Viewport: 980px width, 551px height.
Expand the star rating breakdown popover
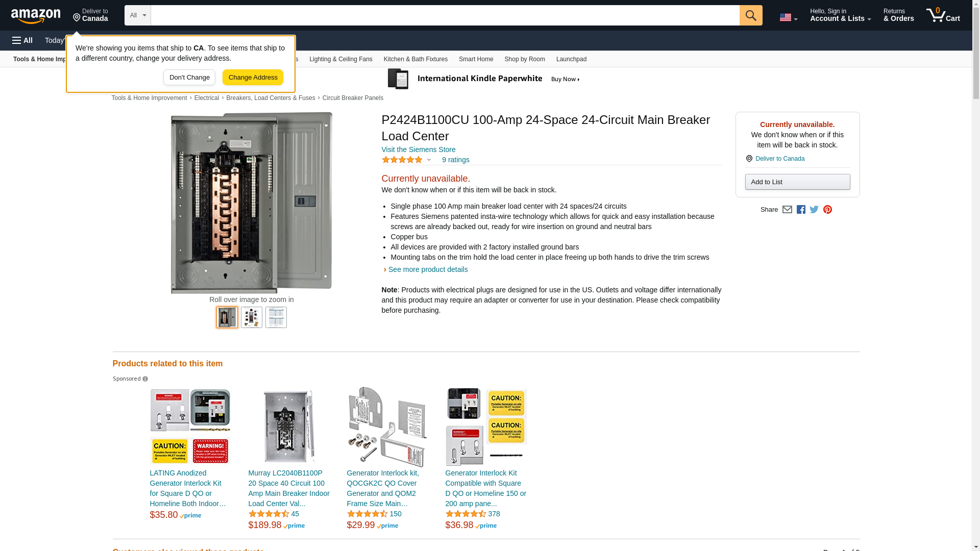[429, 160]
